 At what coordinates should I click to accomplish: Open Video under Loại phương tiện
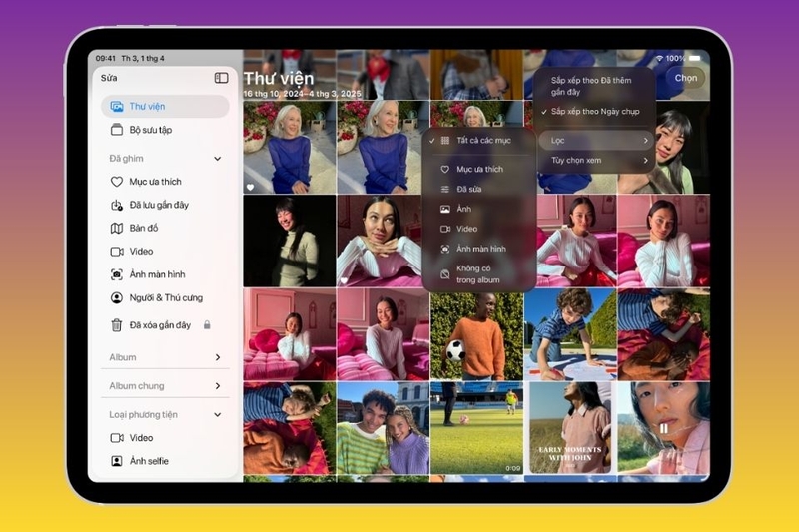(x=132, y=438)
